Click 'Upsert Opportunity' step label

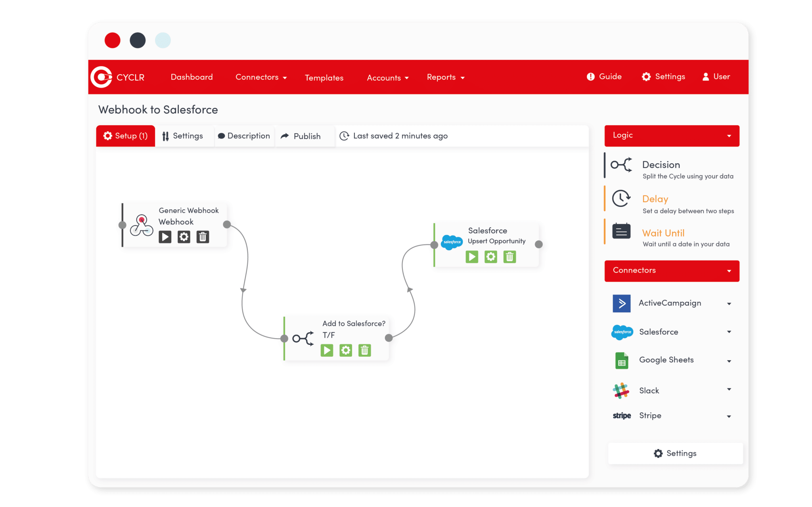click(x=496, y=241)
